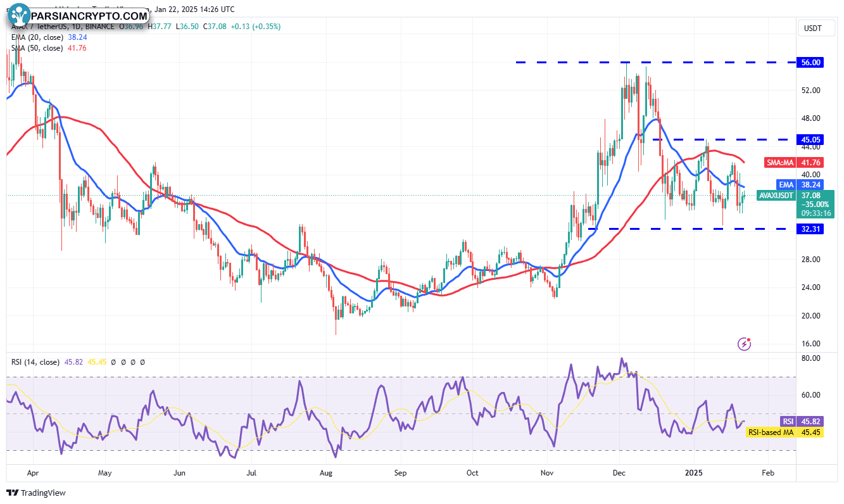
Task: Click the RSI 45.82 axis label
Action: pos(801,421)
